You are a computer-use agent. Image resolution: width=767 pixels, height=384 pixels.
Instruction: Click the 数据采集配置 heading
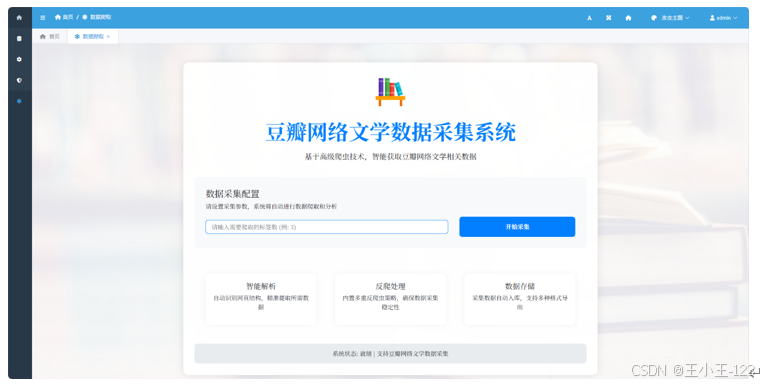[x=233, y=194]
